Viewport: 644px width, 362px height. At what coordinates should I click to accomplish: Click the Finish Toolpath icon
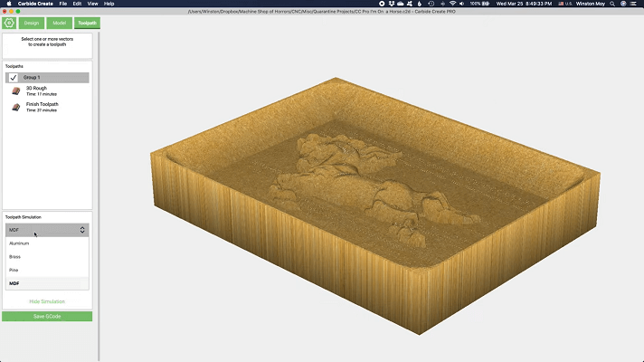click(16, 107)
